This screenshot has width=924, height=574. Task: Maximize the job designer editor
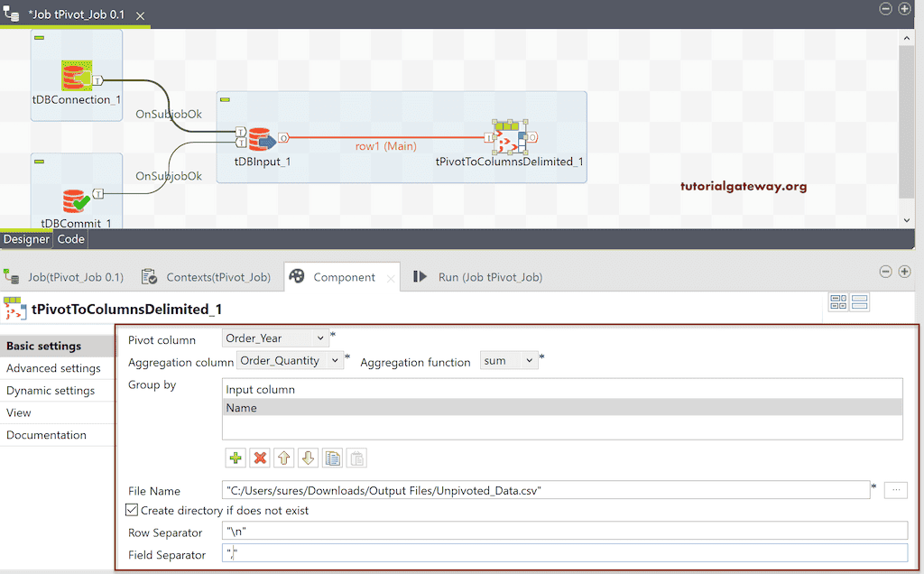click(x=904, y=9)
